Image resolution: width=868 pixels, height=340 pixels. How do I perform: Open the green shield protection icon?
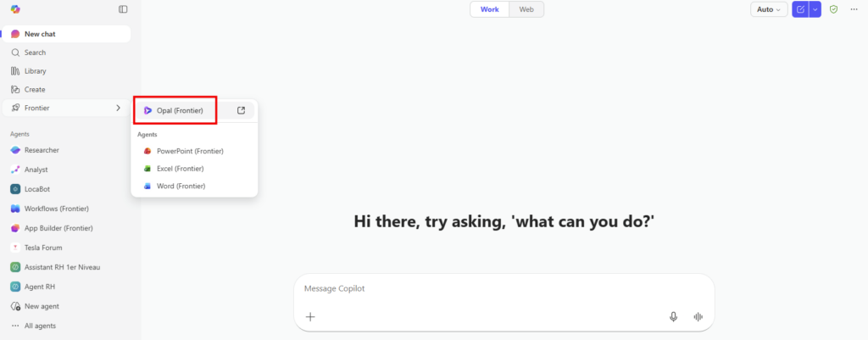[x=834, y=9]
